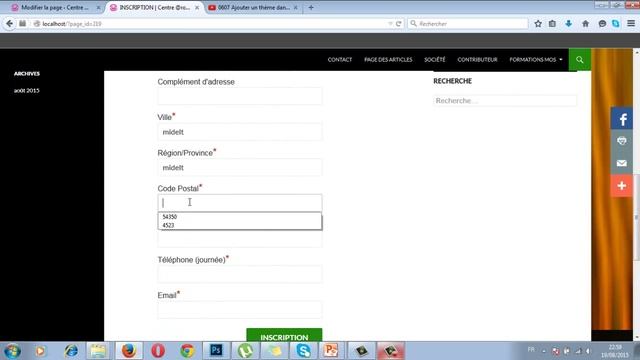640x360 pixels.
Task: Click the print side share button
Action: pyautogui.click(x=622, y=141)
